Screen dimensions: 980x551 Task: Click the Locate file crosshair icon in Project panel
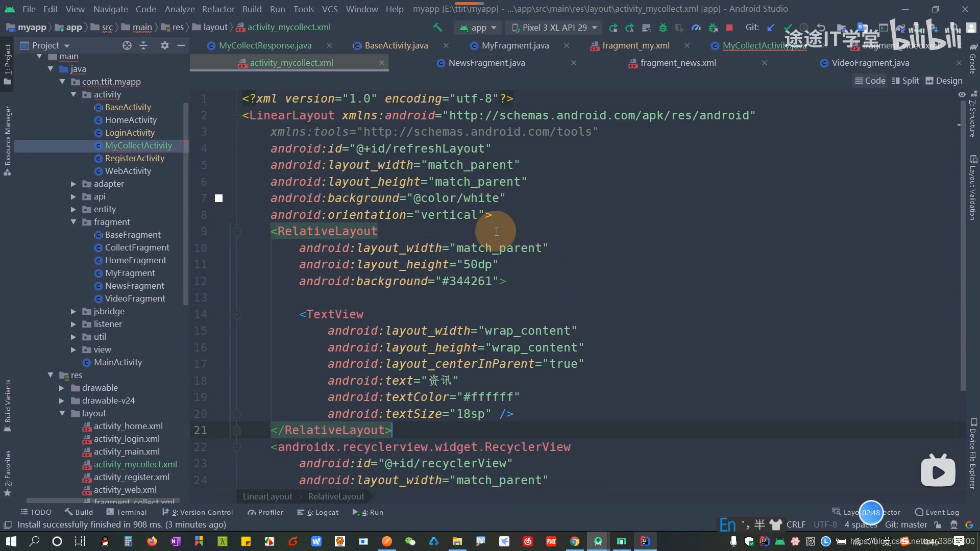[x=127, y=45]
